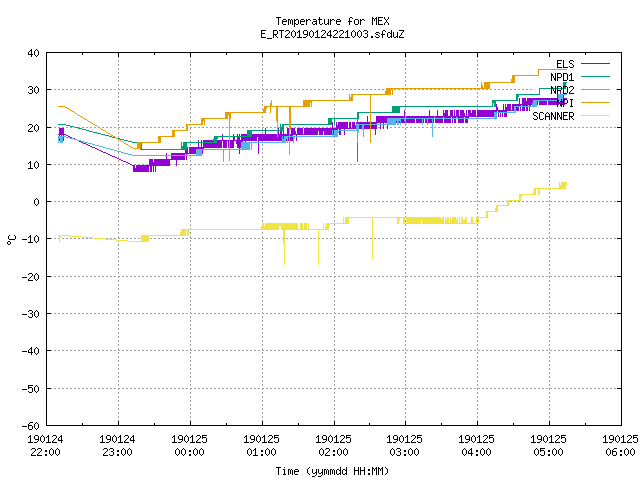Image resolution: width=640 pixels, height=480 pixels.
Task: Click the y-axis value 10
Action: tap(33, 165)
